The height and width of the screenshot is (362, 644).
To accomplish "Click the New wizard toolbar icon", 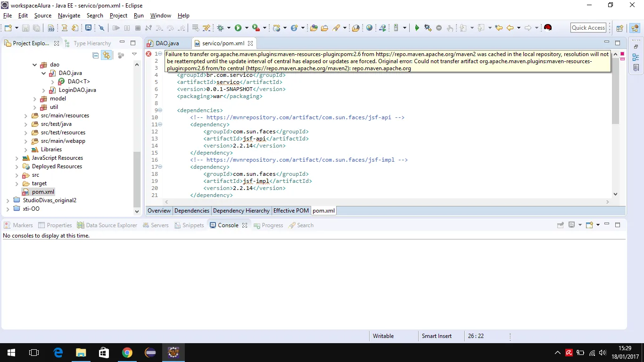I will tap(8, 28).
